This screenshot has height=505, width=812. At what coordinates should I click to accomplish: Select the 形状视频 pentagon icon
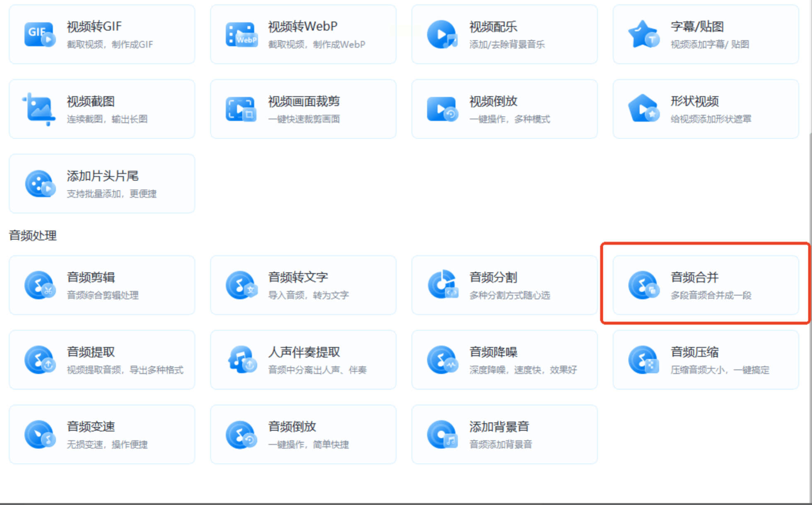pyautogui.click(x=643, y=109)
